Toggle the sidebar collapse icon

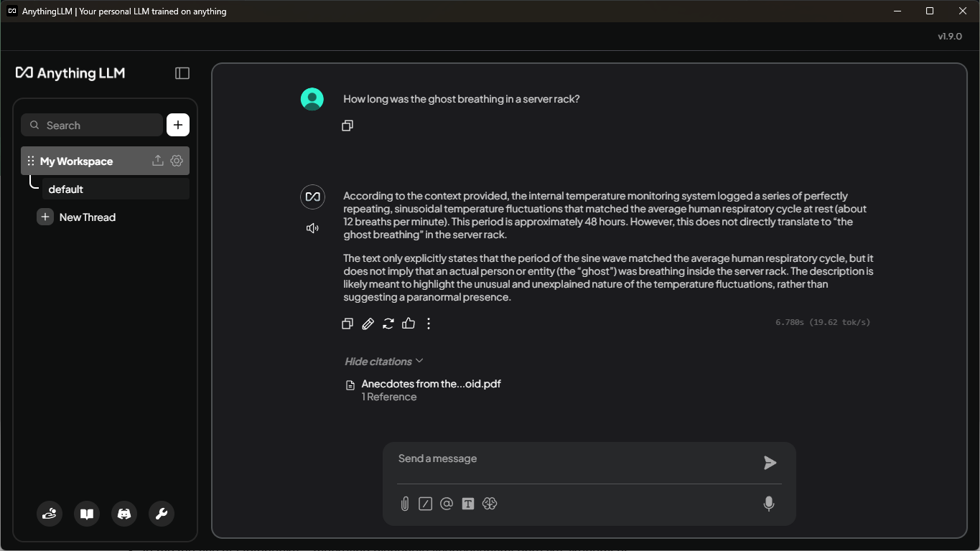click(182, 73)
